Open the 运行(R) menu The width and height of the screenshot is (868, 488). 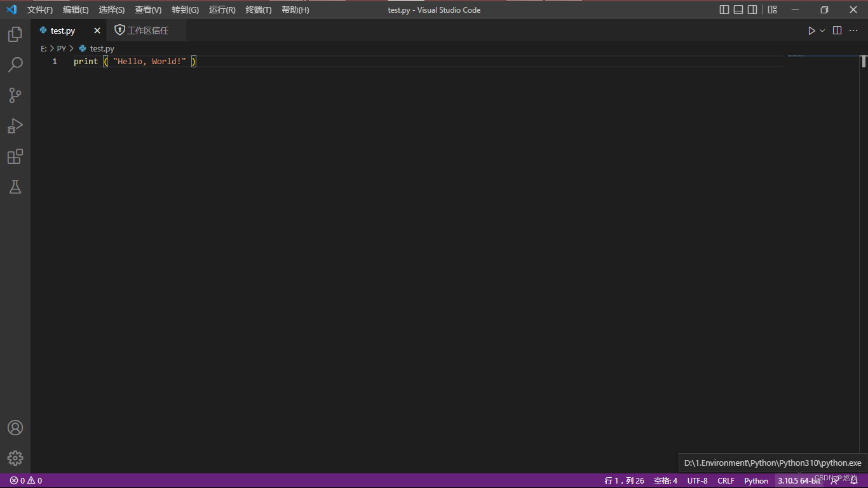222,10
